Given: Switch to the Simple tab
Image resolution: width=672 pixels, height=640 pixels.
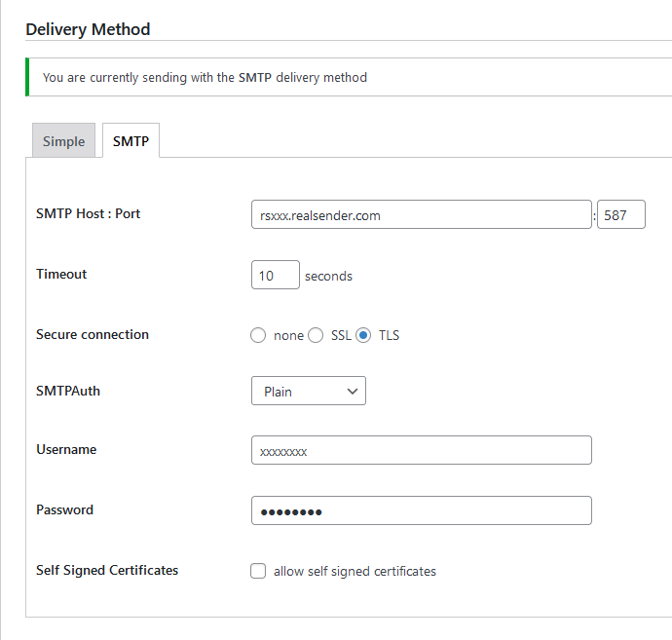Looking at the screenshot, I should (63, 141).
